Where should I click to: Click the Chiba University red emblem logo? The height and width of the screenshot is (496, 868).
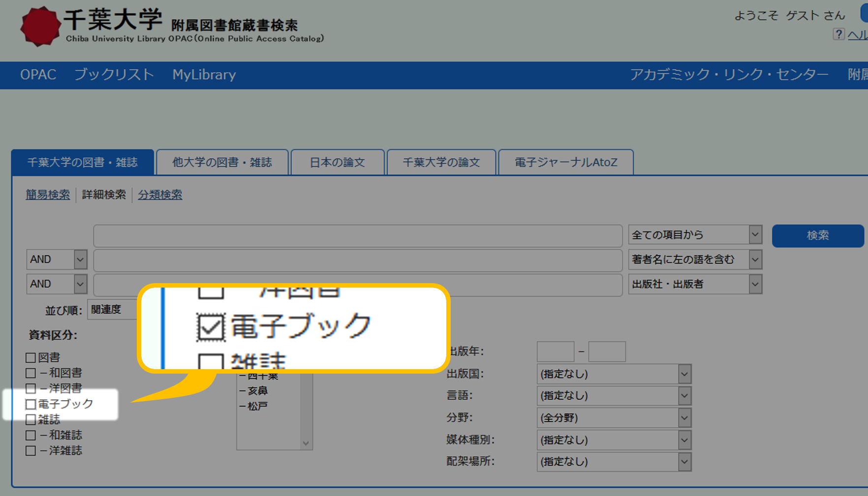pos(40,27)
